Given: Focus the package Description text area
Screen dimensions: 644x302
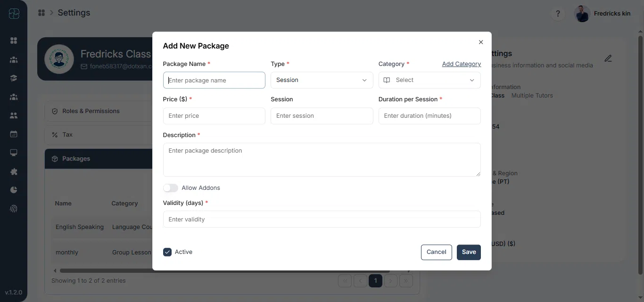Looking at the screenshot, I should (322, 160).
